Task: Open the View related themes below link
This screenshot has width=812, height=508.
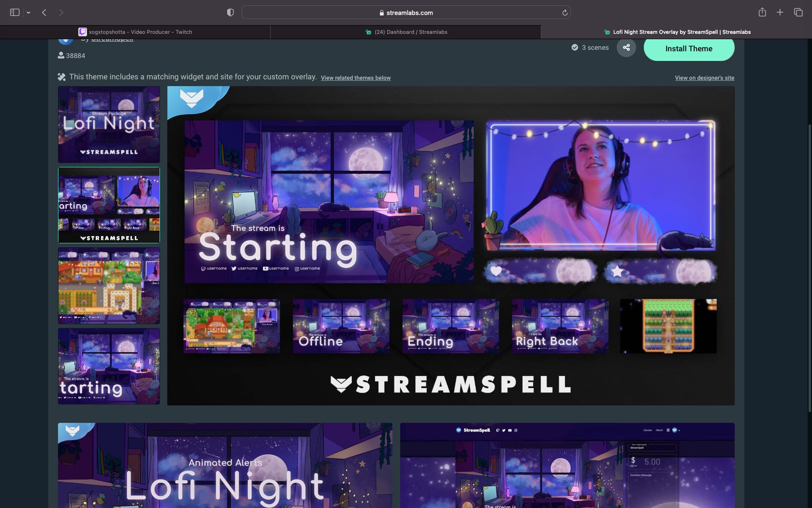Action: [356, 77]
